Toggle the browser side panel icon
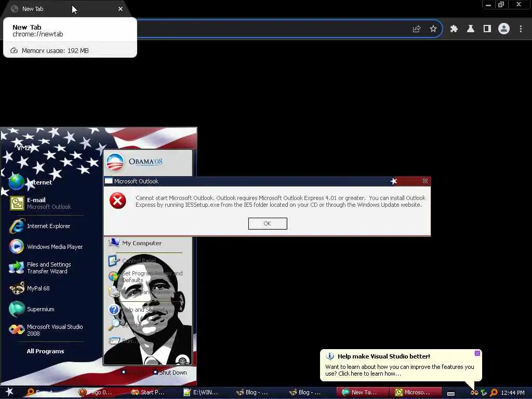The width and height of the screenshot is (532, 399). coord(487,29)
